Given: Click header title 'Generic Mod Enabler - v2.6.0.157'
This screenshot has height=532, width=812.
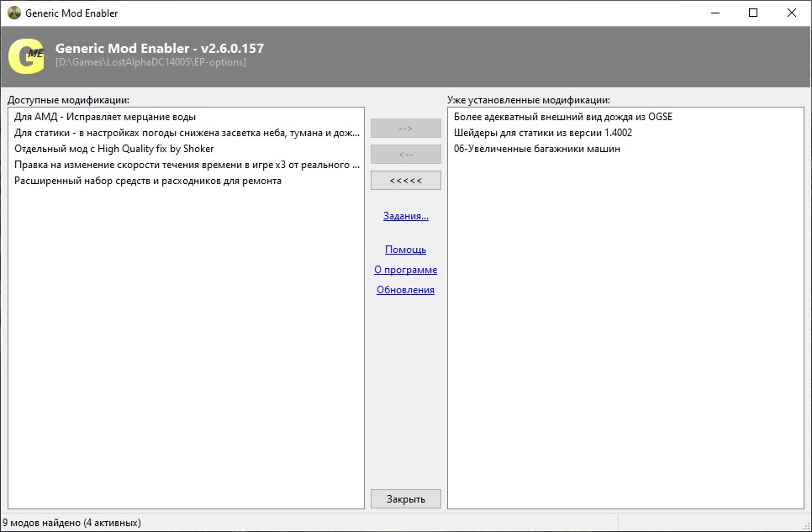Looking at the screenshot, I should point(160,48).
